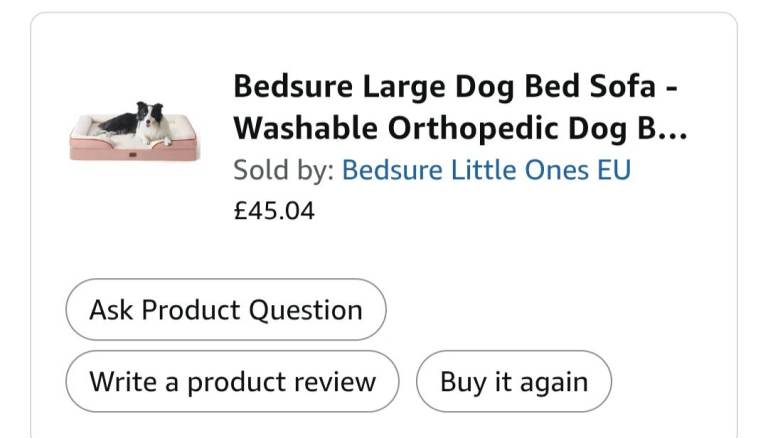Click the dog bed product thumbnail

coord(135,130)
